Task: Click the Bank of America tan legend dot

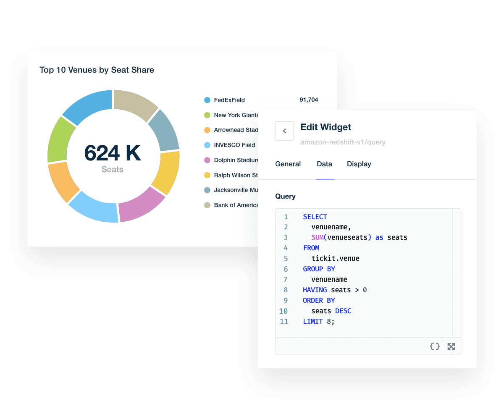Action: tap(207, 205)
